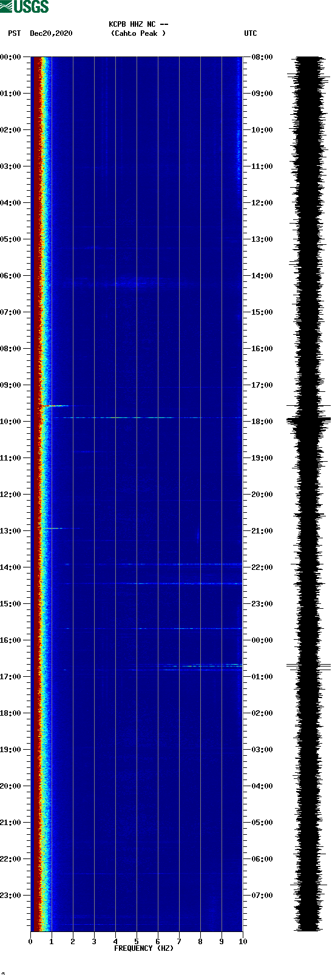Click the '10' frequency axis label
Image resolution: width=335 pixels, height=980 pixels.
[x=243, y=942]
